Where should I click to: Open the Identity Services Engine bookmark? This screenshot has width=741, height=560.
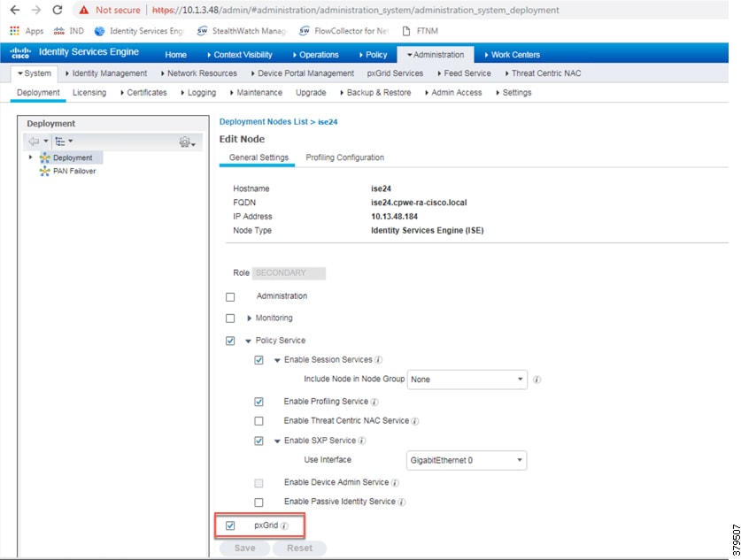point(138,31)
